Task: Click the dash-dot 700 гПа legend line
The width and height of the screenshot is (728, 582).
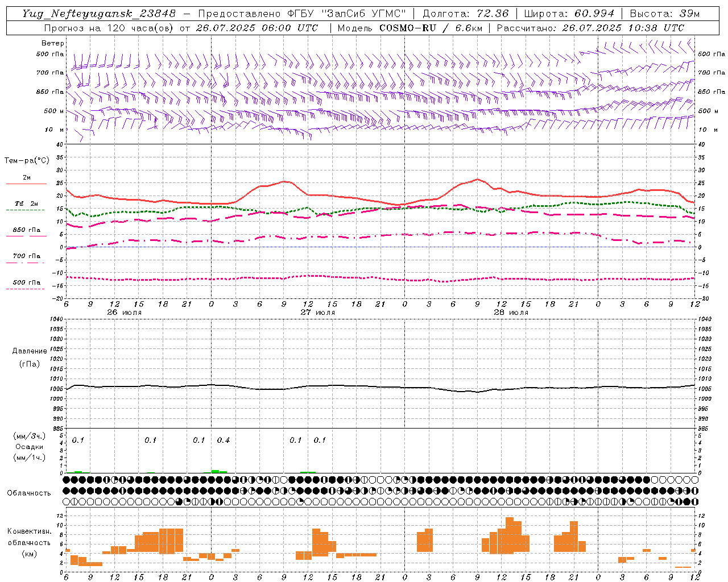Action: 25,263
